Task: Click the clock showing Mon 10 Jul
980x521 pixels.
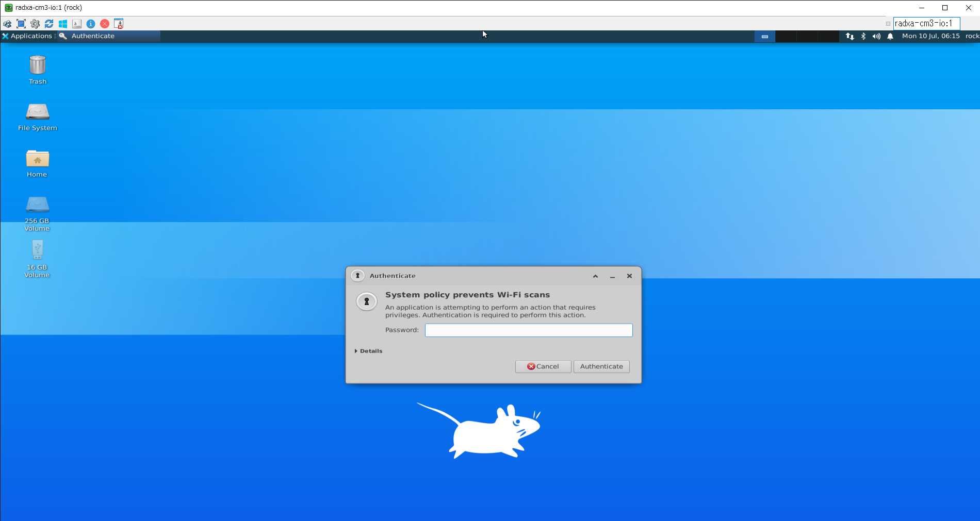Action: [x=930, y=36]
